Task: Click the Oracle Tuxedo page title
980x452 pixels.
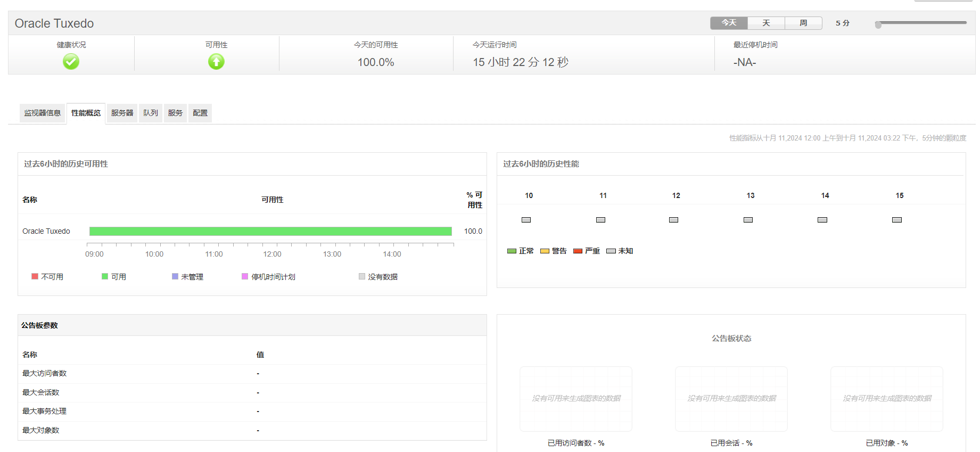Action: [x=54, y=23]
